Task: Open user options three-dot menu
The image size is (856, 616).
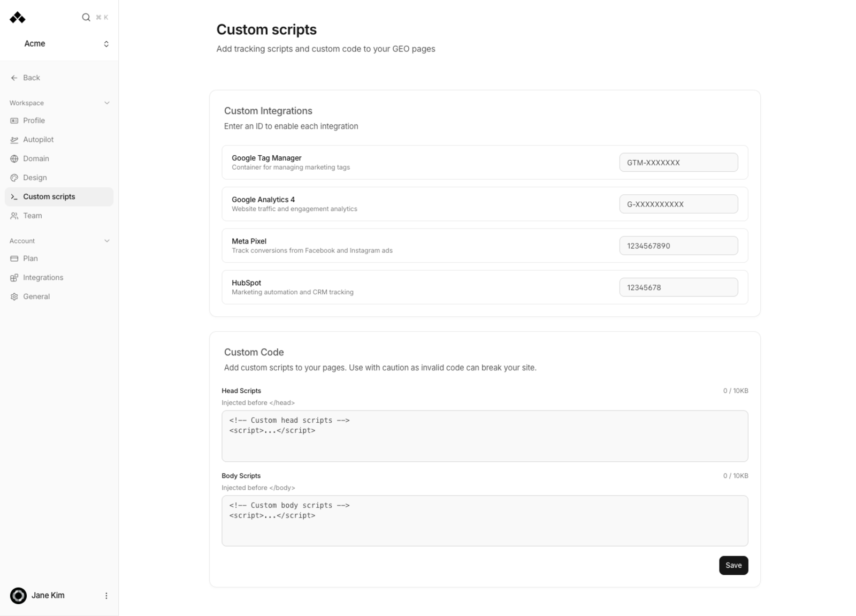Action: pyautogui.click(x=106, y=596)
